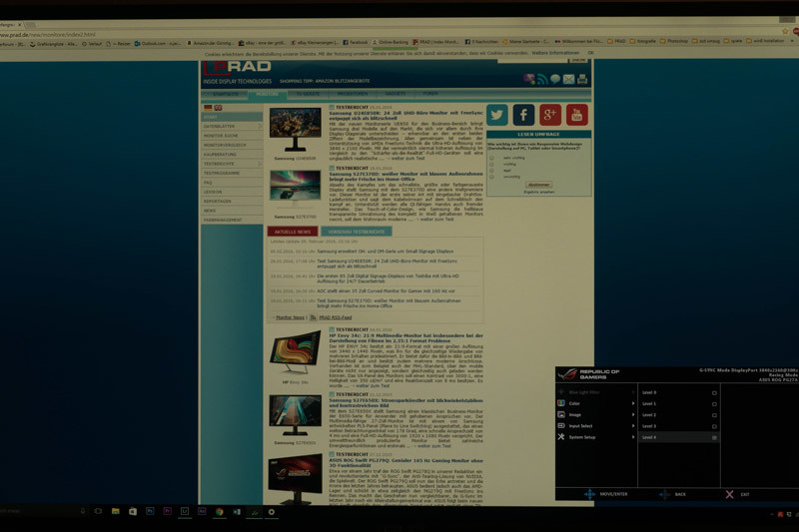Viewport: 799px width, 532px height.
Task: Open PRAD RSS-Feed link
Action: [x=336, y=317]
